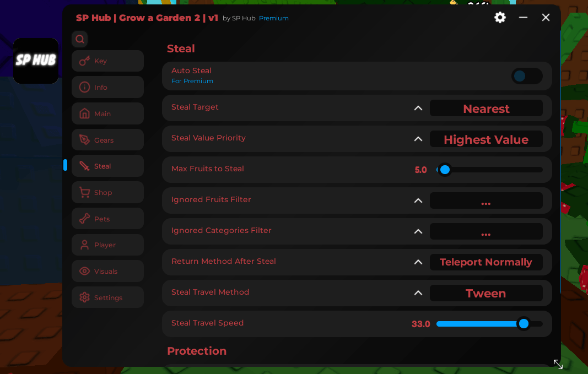Expand the Ignored Categories Filter chevron
The width and height of the screenshot is (588, 374).
[418, 231]
